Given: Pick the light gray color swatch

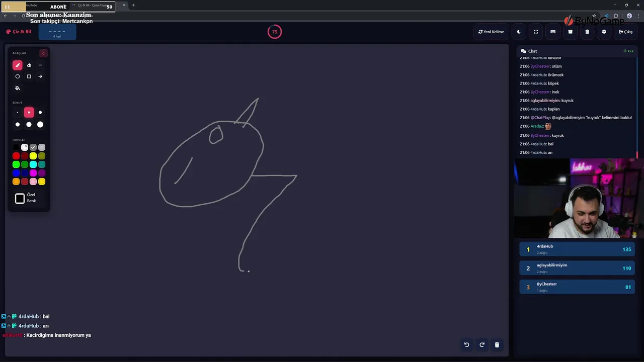Looking at the screenshot, I should pos(42,147).
